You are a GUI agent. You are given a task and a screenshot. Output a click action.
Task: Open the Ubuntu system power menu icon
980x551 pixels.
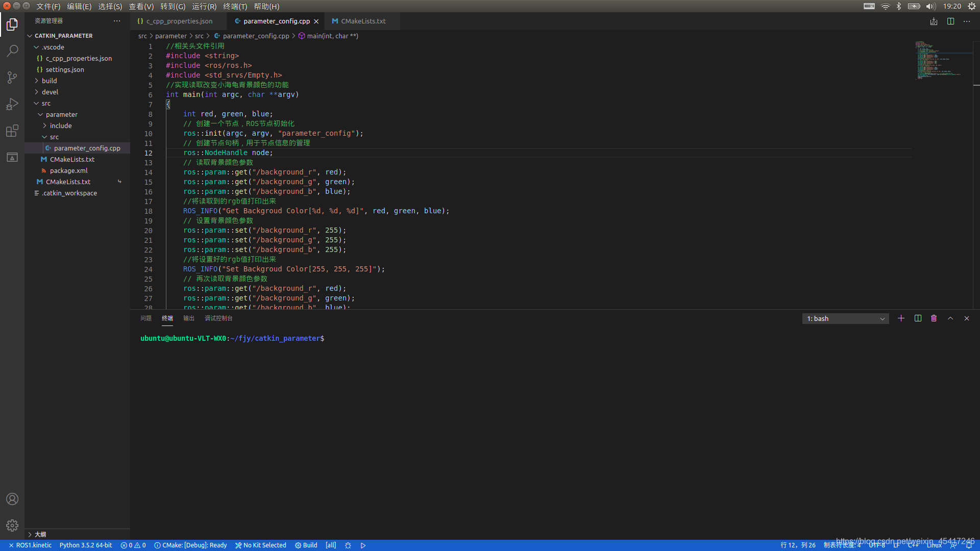[x=972, y=6]
